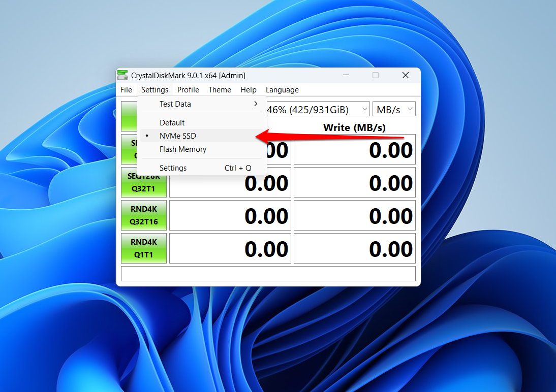Viewport: 556px width, 392px height.
Task: Open the Help menu
Action: coord(249,90)
